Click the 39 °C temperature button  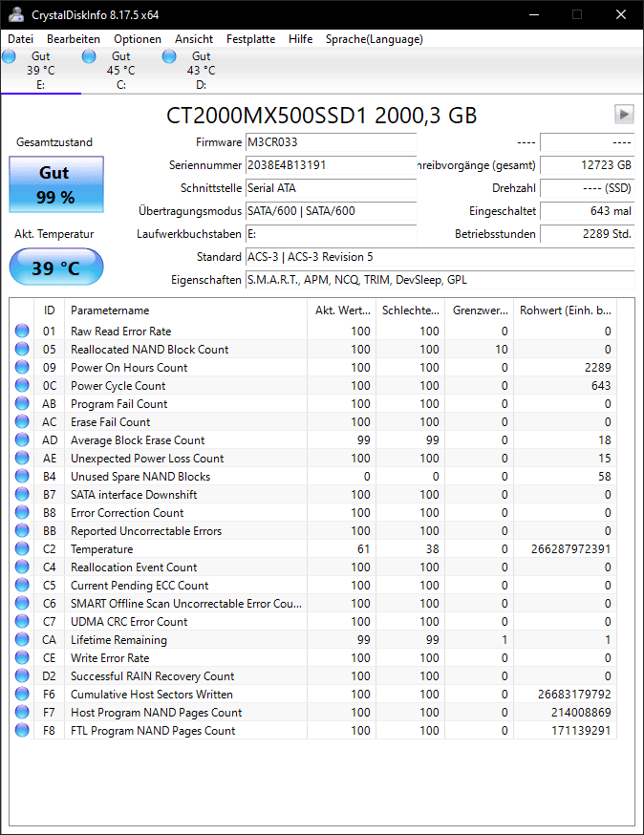pyautogui.click(x=56, y=267)
